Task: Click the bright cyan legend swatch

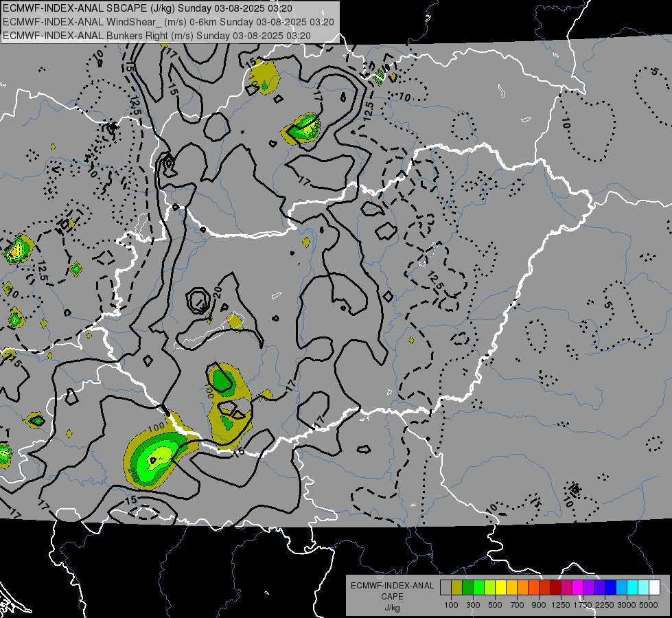Action: point(633,588)
